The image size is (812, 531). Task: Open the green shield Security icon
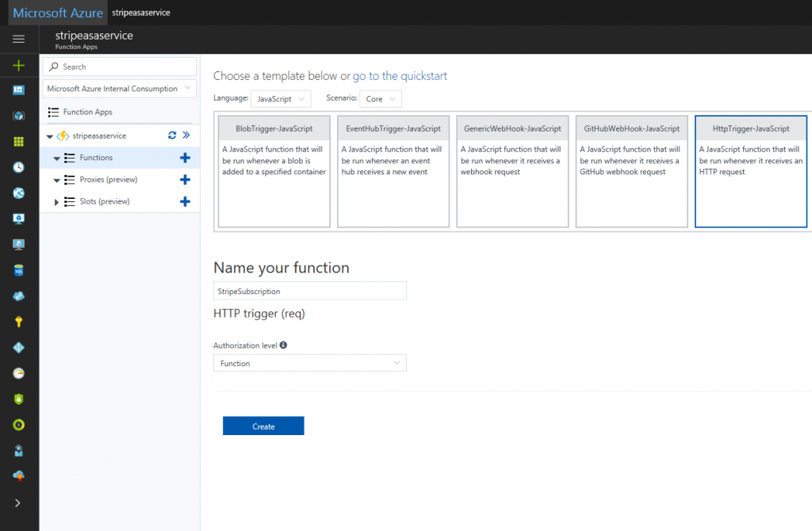[19, 399]
